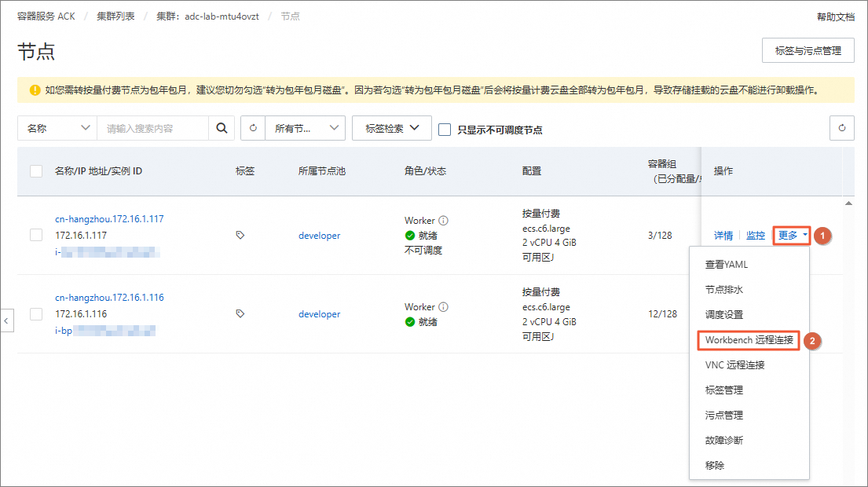868x487 pixels.
Task: Click 监控 for node 172.16.1.117
Action: point(756,236)
